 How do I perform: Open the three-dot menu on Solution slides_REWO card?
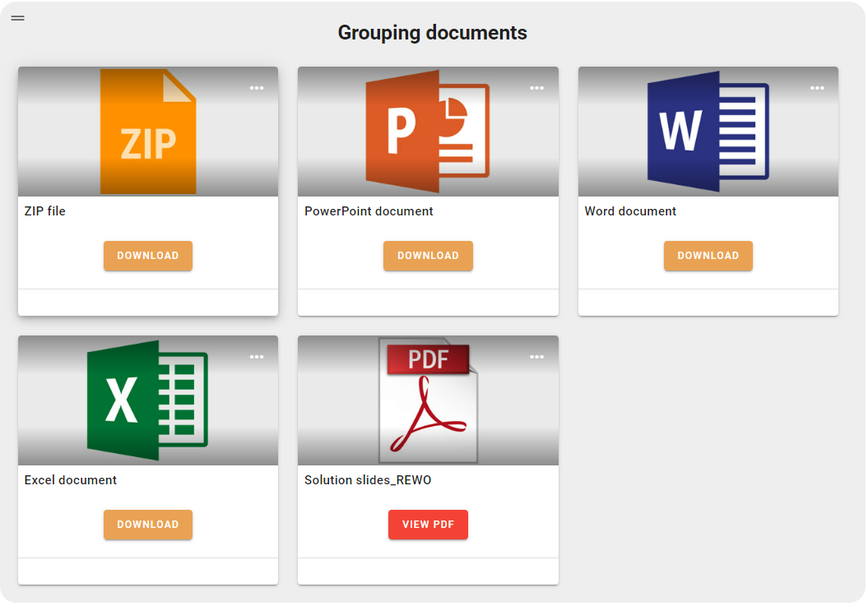coord(536,357)
